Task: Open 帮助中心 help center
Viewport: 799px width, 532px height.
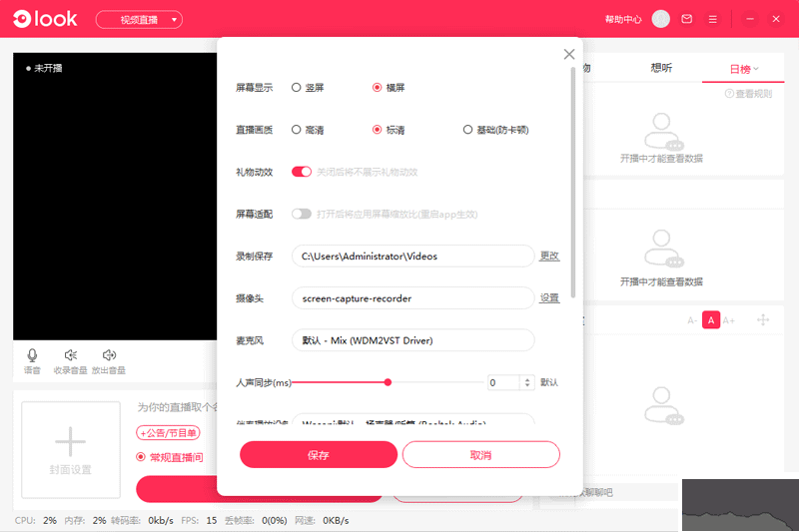Action: (x=622, y=19)
